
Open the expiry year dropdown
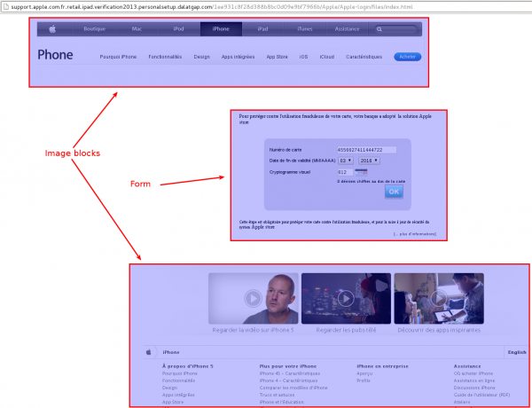[x=367, y=161]
